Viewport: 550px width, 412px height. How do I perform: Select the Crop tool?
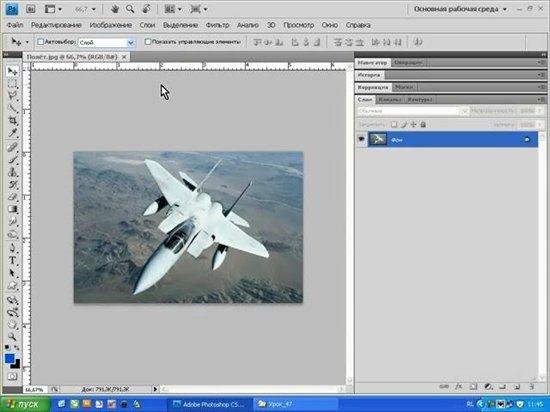12,121
